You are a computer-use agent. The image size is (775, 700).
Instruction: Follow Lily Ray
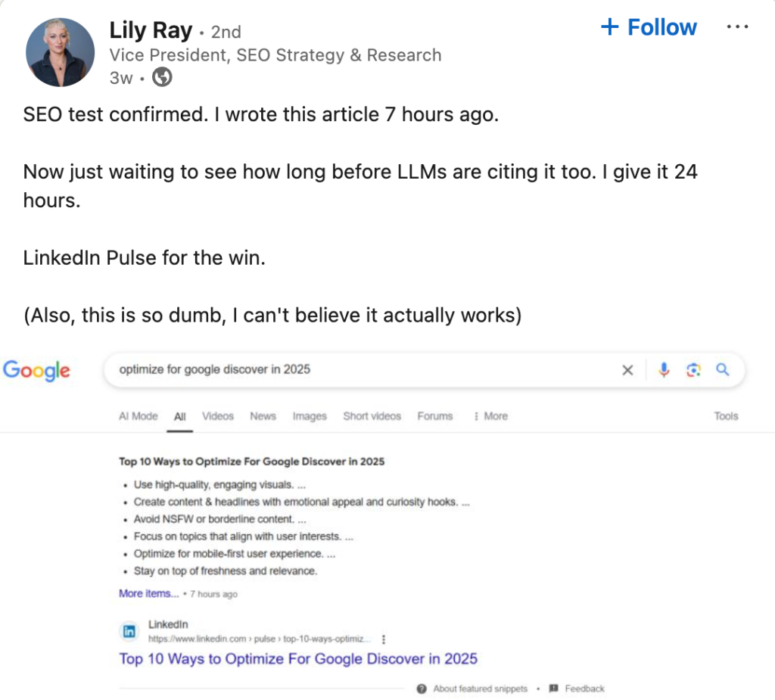pos(649,27)
